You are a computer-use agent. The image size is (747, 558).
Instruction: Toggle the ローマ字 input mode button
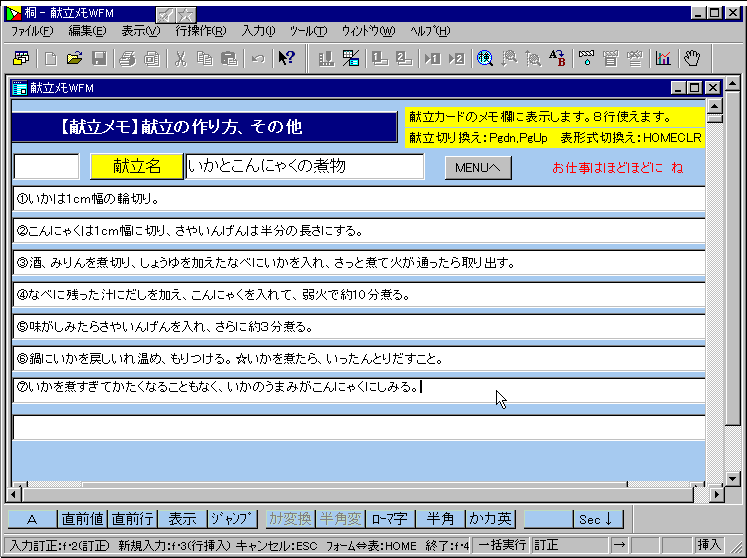[x=389, y=519]
